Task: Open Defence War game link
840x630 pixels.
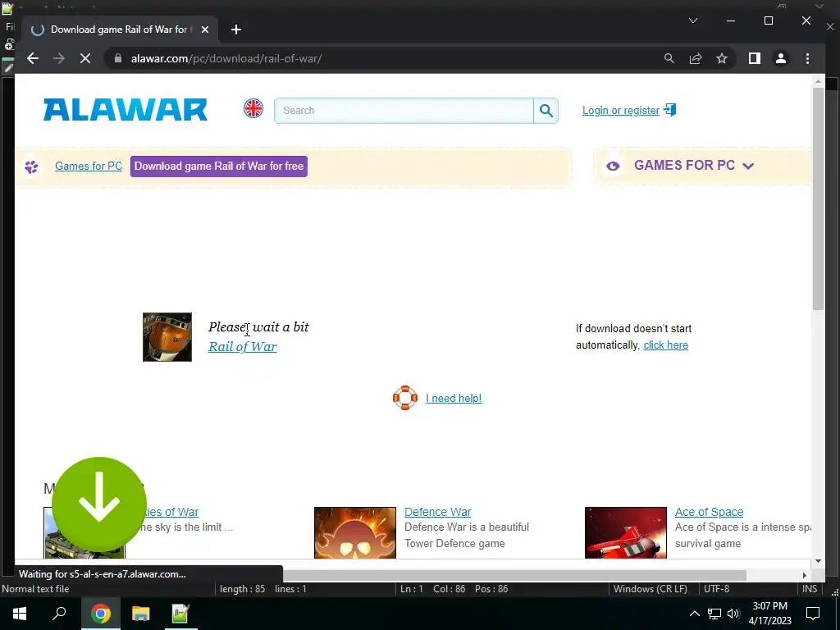Action: pyautogui.click(x=438, y=512)
